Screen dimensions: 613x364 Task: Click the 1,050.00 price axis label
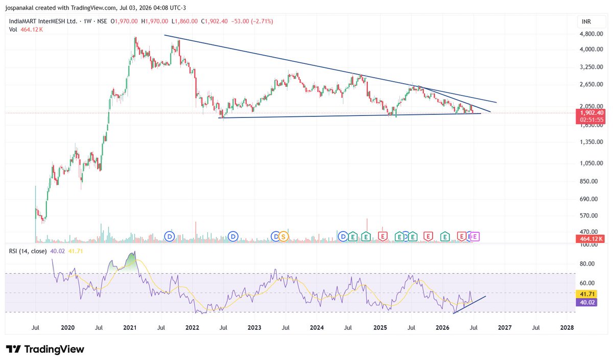pyautogui.click(x=591, y=163)
